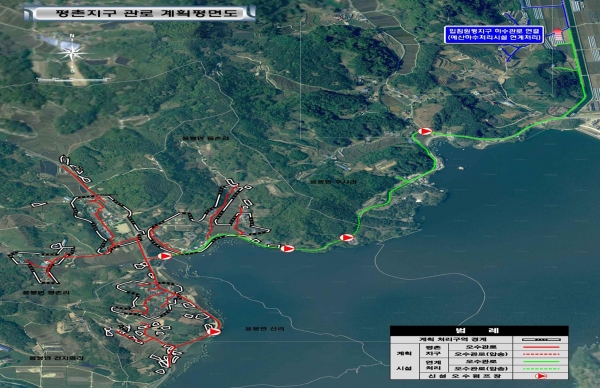Click the blue 하수관로 연결 callout box
Viewport: 600px width, 388px height.
(x=494, y=34)
